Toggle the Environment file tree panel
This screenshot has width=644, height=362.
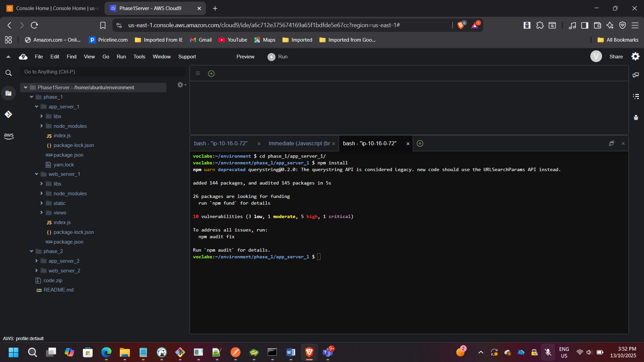[x=8, y=93]
